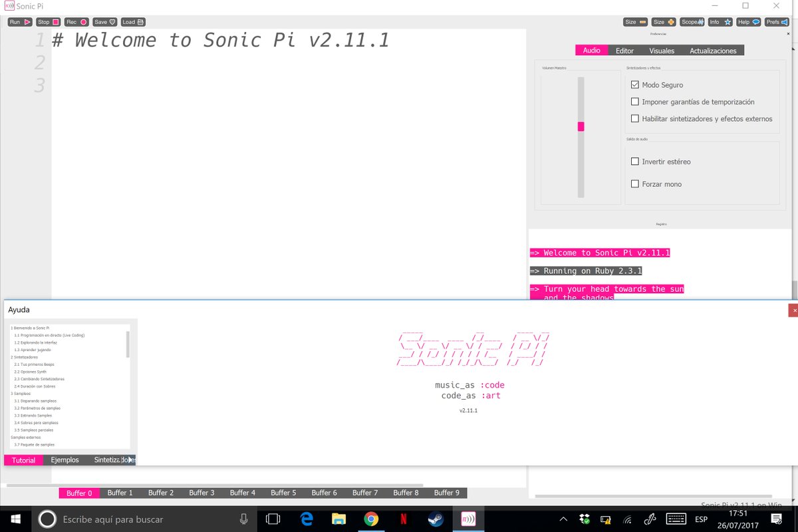The image size is (798, 532).
Task: Switch to Buffer 8
Action: 406,493
